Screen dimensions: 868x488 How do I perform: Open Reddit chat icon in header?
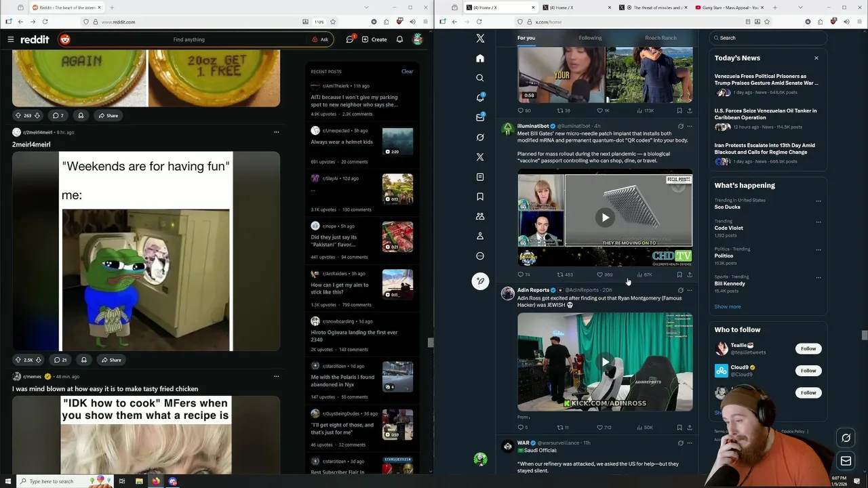(x=350, y=39)
